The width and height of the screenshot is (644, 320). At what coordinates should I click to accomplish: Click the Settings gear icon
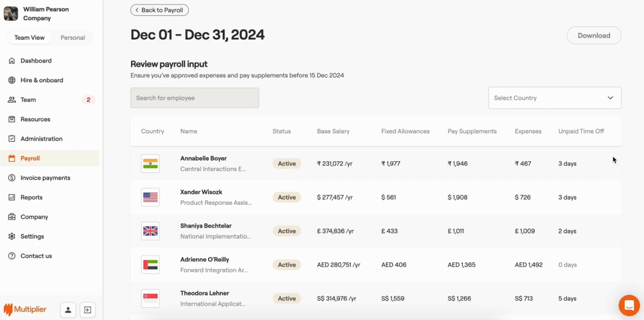(12, 236)
